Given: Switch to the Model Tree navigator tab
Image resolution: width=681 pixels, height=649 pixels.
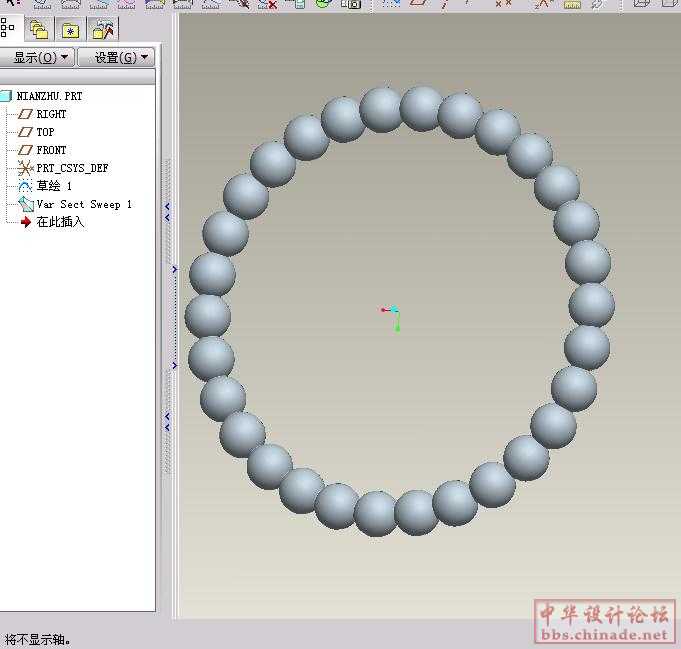Looking at the screenshot, I should (x=8, y=29).
